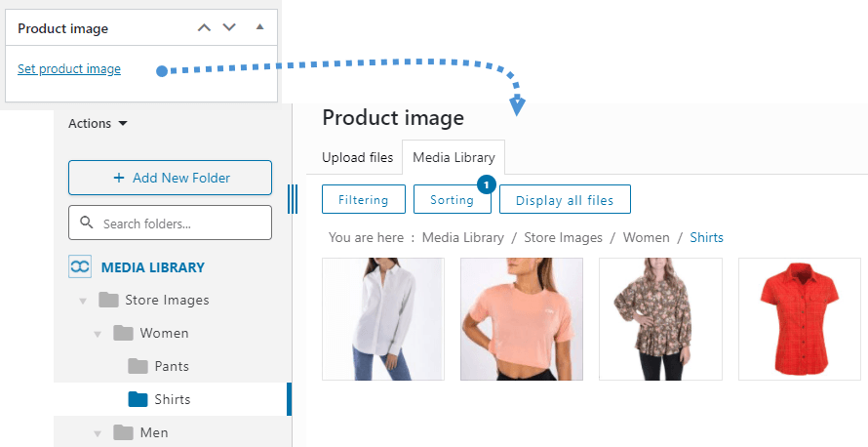Image resolution: width=868 pixels, height=447 pixels.
Task: Click the search magnifier icon
Action: (87, 223)
